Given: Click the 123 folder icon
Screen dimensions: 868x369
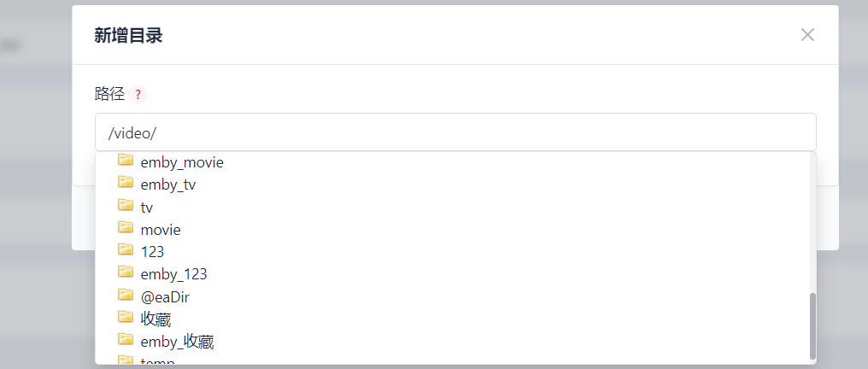Looking at the screenshot, I should tap(126, 249).
